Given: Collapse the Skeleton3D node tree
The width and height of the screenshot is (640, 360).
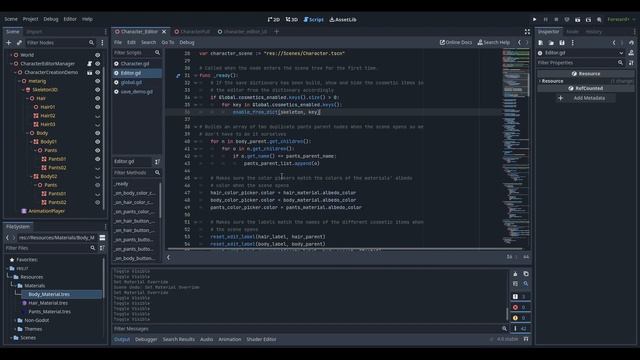Looking at the screenshot, I should pyautogui.click(x=23, y=89).
